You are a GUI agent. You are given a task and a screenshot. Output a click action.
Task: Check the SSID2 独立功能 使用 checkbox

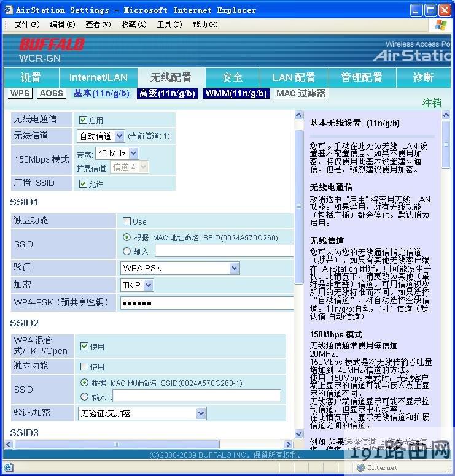click(x=84, y=366)
